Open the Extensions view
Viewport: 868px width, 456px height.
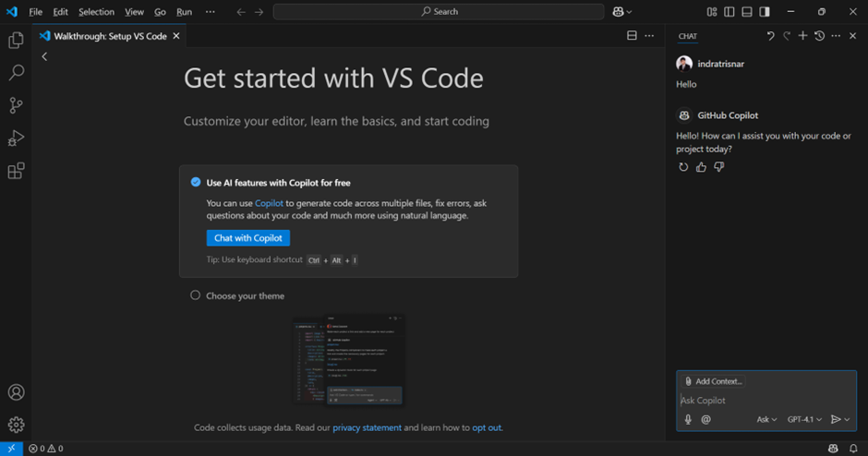[x=16, y=171]
